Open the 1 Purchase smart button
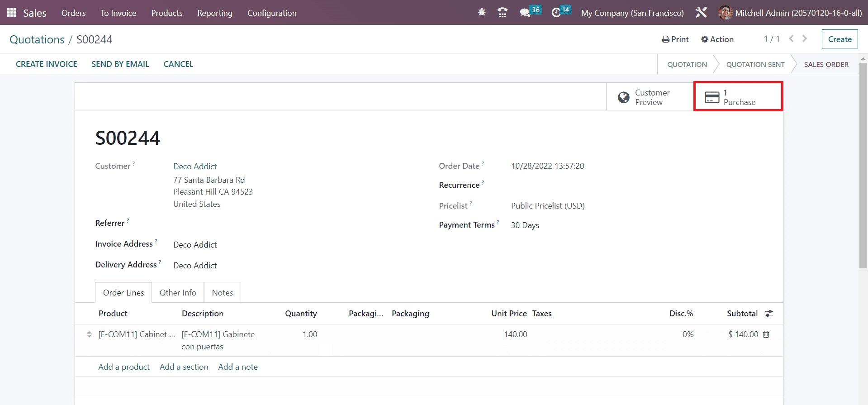The image size is (868, 405). click(738, 97)
